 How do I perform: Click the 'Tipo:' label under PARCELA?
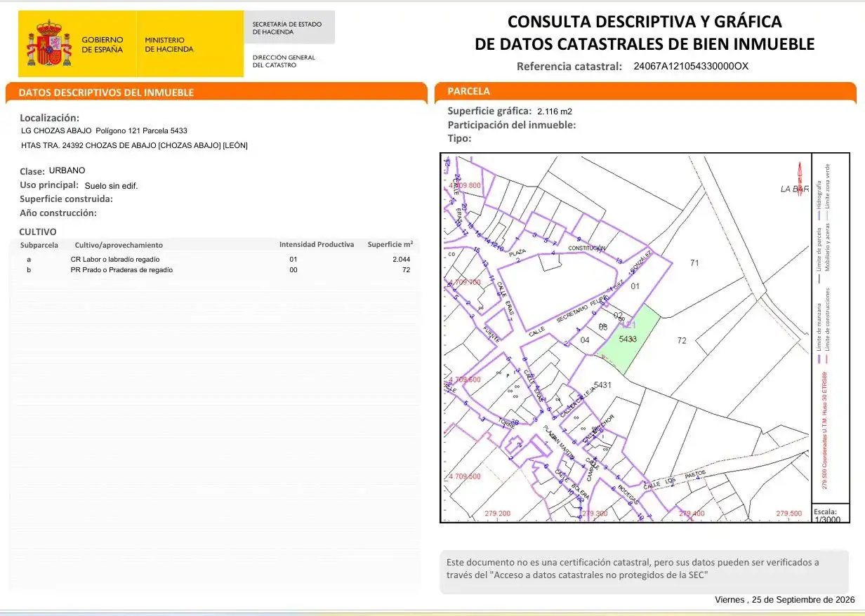[460, 138]
